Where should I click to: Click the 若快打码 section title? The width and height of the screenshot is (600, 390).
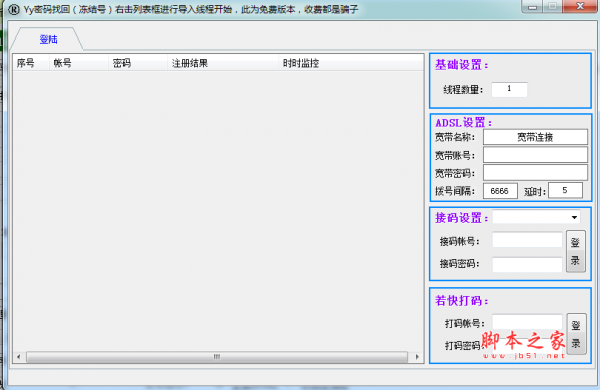click(x=461, y=301)
